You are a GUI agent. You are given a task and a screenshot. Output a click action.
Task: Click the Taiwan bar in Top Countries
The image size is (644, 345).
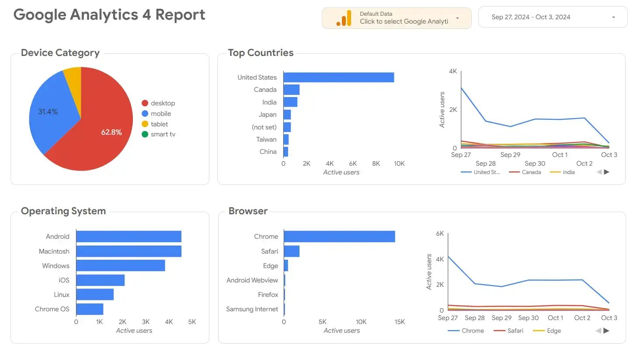[x=286, y=139]
